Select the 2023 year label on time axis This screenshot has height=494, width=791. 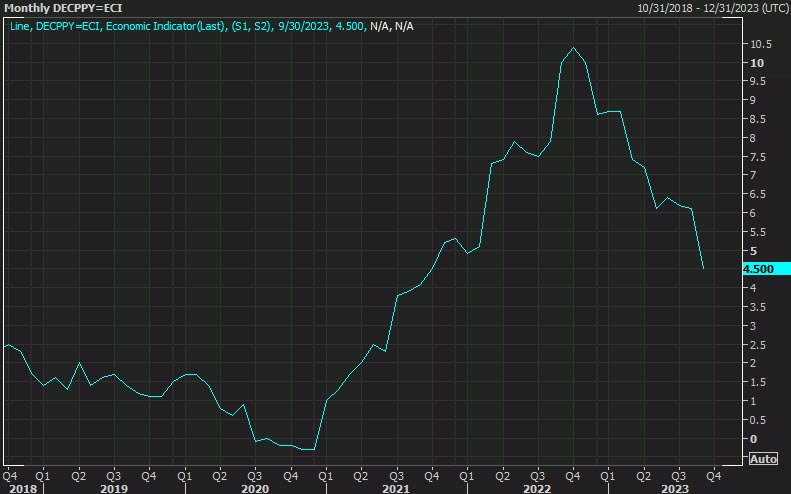[x=676, y=487]
